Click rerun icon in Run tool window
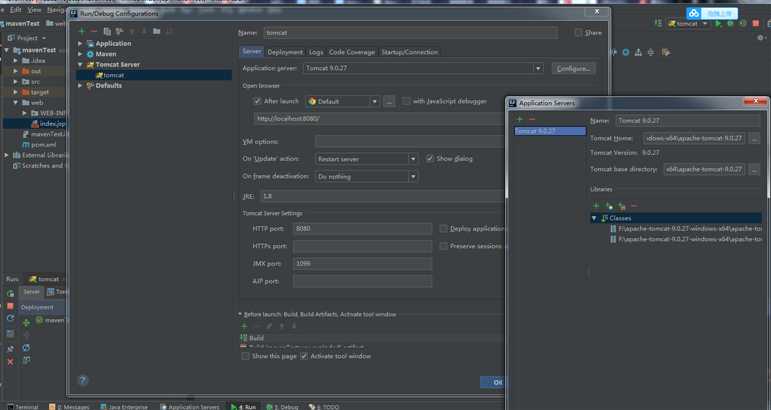The height and width of the screenshot is (410, 771). click(10, 293)
